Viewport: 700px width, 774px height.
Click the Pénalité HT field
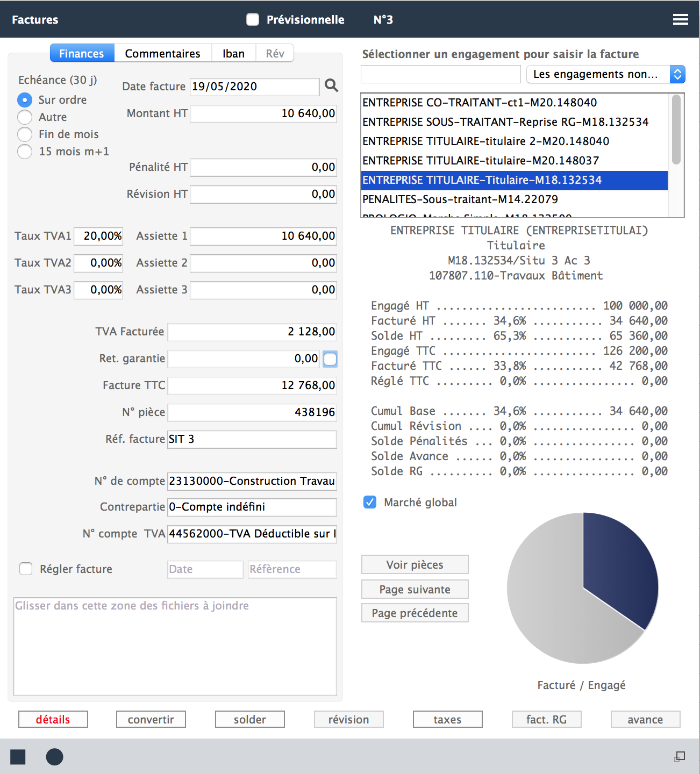pos(263,167)
